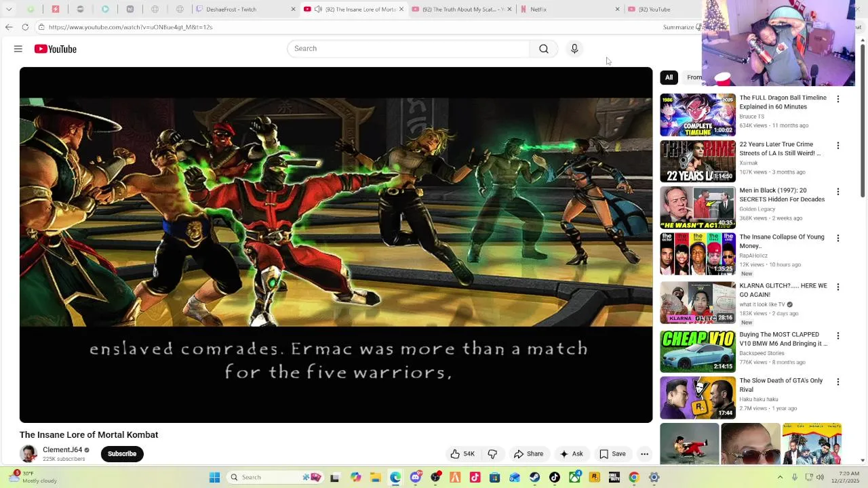
Task: Open options menu for Dragon Ball Timeline video
Action: tap(838, 99)
